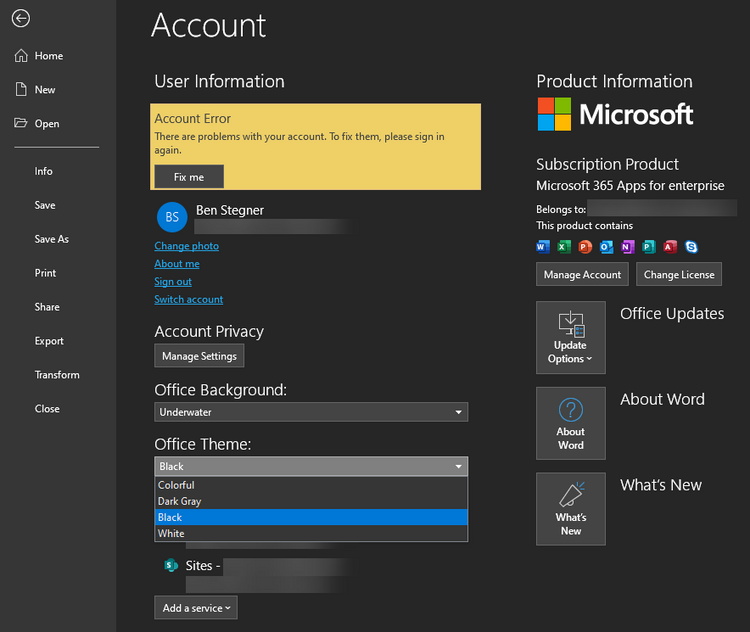Click the Outlook app icon
Image resolution: width=750 pixels, height=632 pixels.
pyautogui.click(x=607, y=247)
